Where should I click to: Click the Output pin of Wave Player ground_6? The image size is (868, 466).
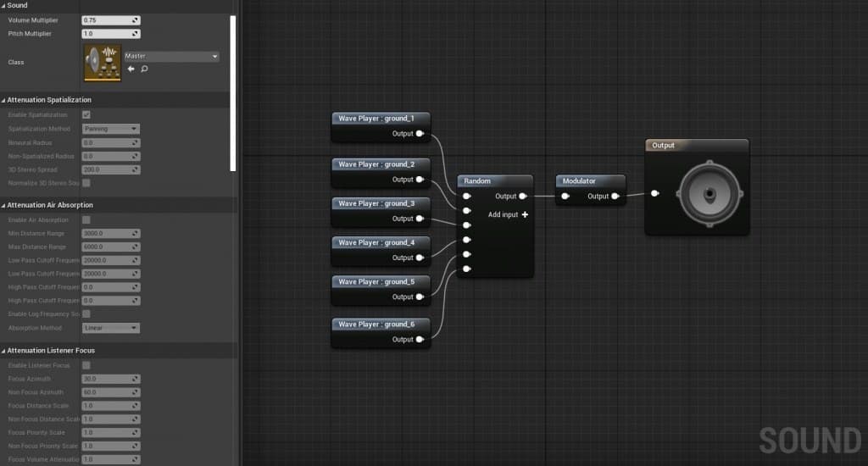pos(420,339)
